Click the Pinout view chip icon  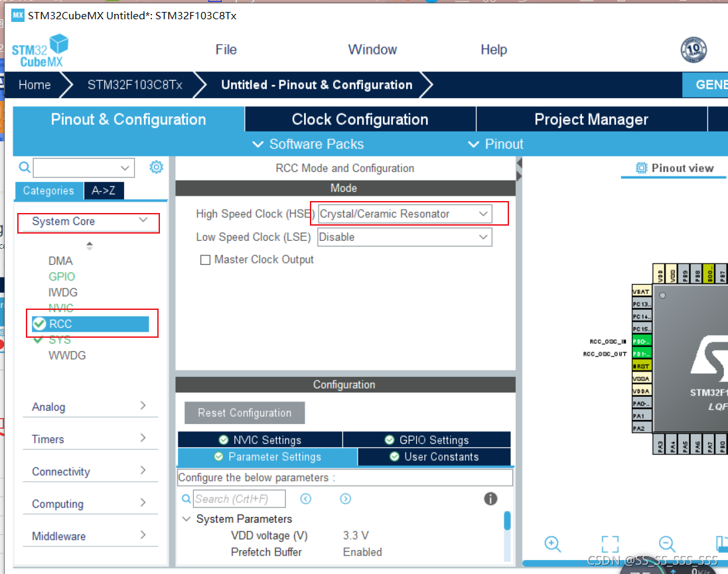point(641,168)
